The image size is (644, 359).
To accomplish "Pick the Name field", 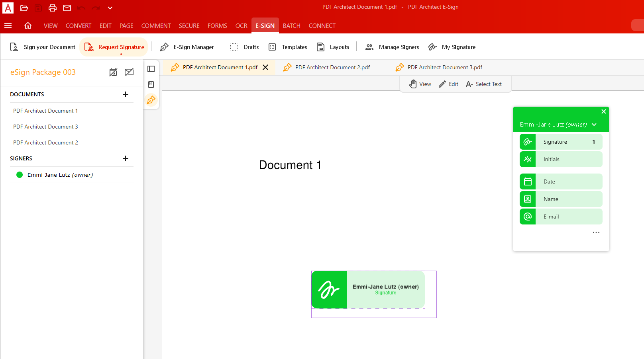I will 561,199.
